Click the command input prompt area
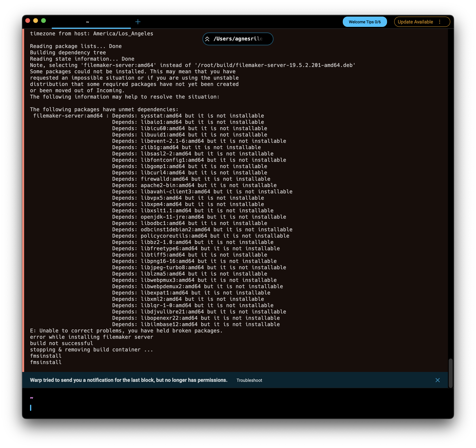This screenshot has height=448, width=476. click(x=238, y=408)
